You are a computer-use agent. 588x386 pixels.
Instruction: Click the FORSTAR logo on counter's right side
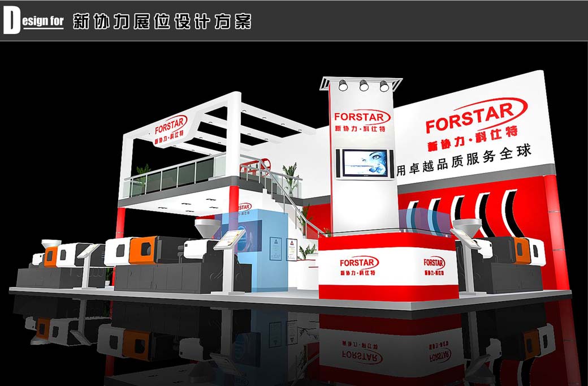[x=434, y=263]
